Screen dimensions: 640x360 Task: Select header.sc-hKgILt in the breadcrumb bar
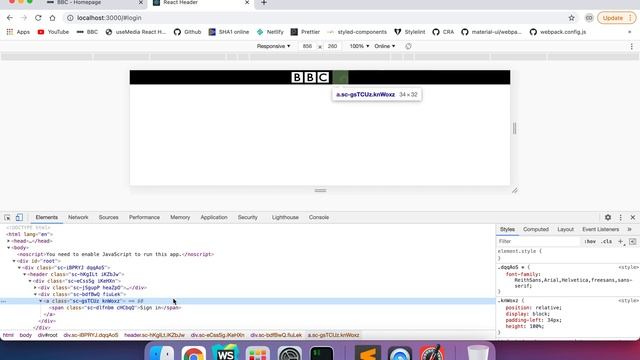(154, 335)
